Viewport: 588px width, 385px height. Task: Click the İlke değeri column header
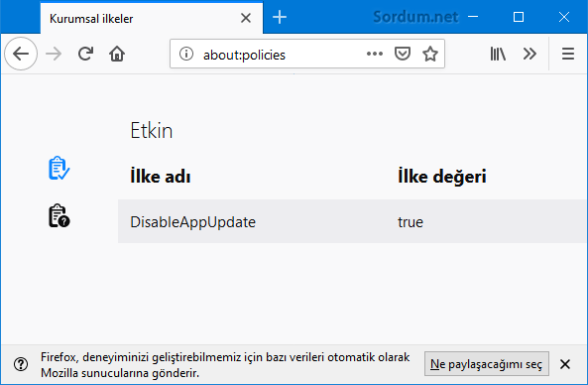(442, 177)
